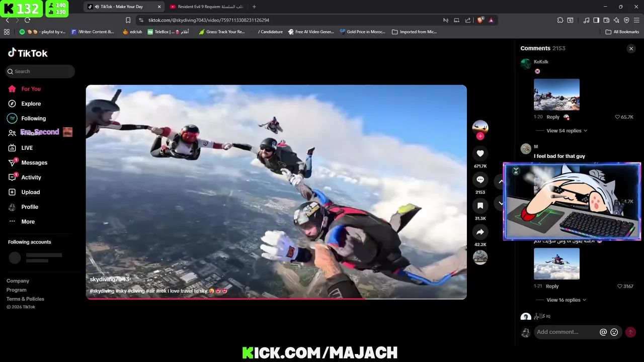Screen dimensions: 644x362
Task: Bookmark this page in address bar
Action: pos(128,20)
